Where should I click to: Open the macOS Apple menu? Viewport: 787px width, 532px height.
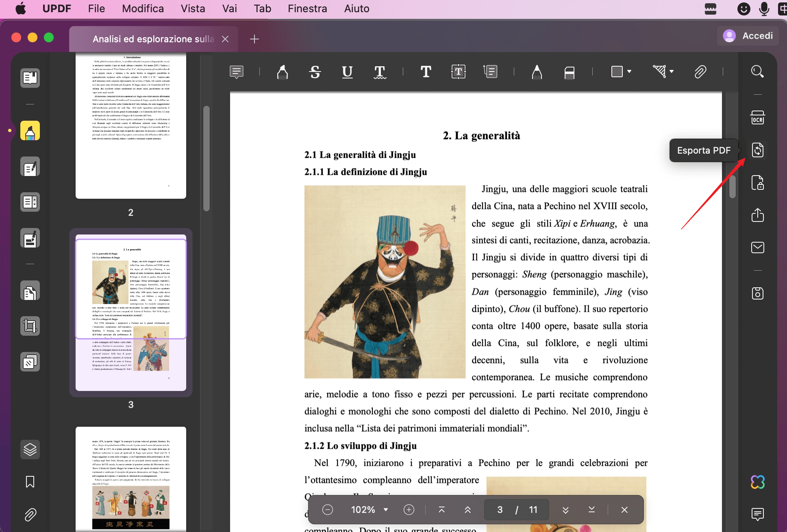pos(20,9)
